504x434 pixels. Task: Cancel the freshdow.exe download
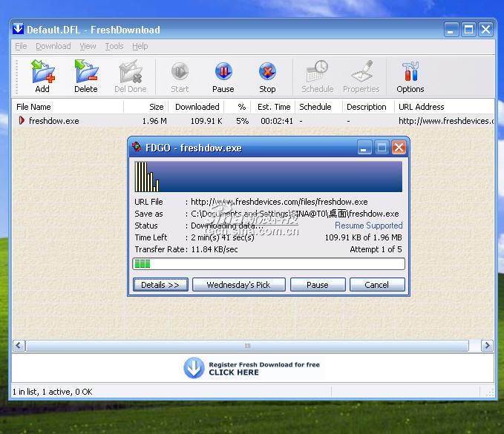(377, 285)
